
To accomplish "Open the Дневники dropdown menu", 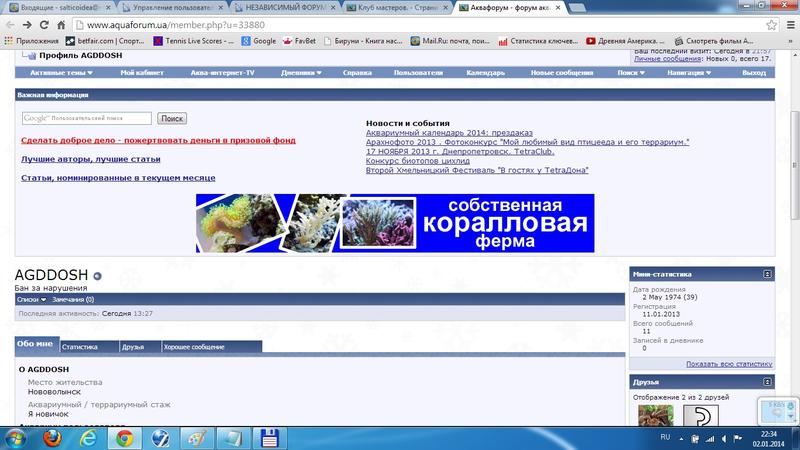I will (x=301, y=73).
